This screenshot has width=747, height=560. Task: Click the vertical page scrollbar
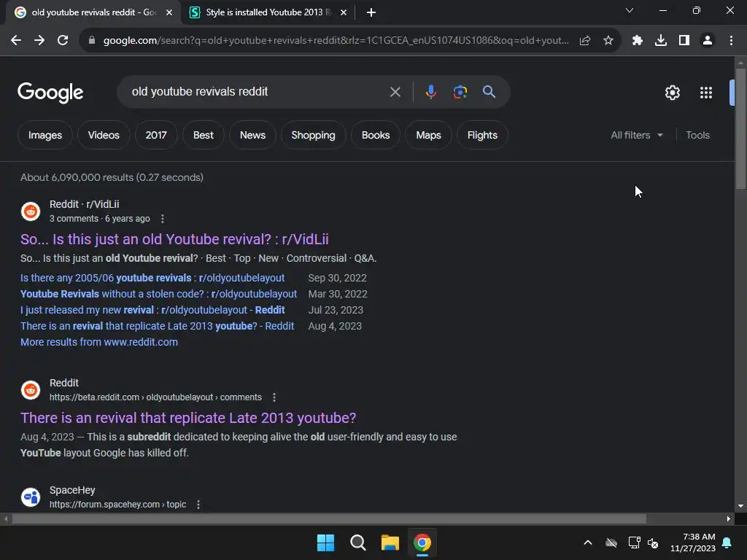(x=740, y=128)
